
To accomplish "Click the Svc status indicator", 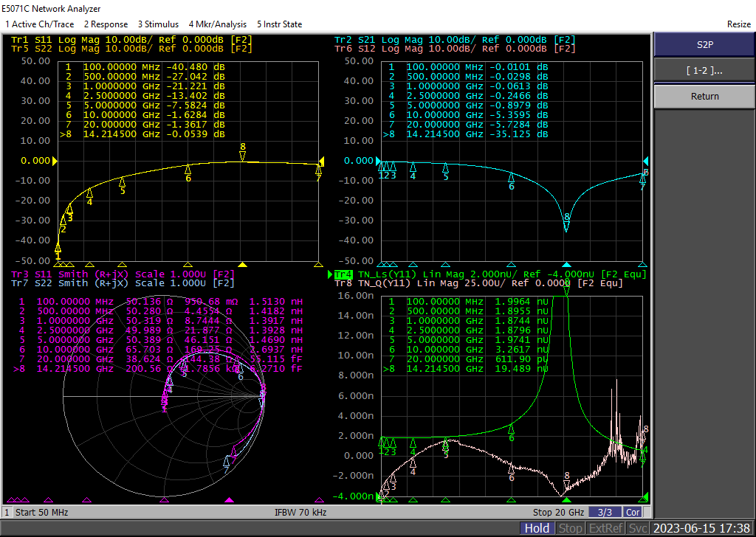I will 637,528.
